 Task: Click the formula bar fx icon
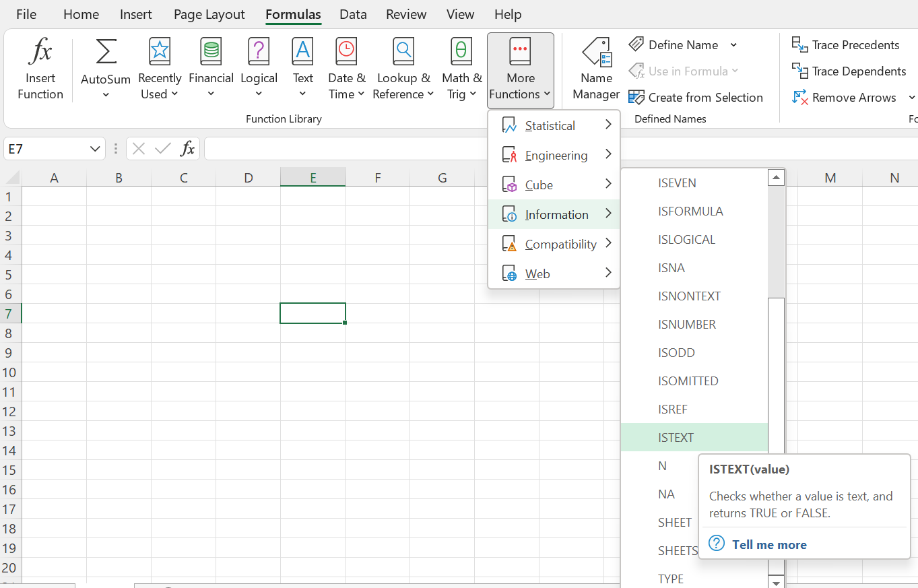188,149
